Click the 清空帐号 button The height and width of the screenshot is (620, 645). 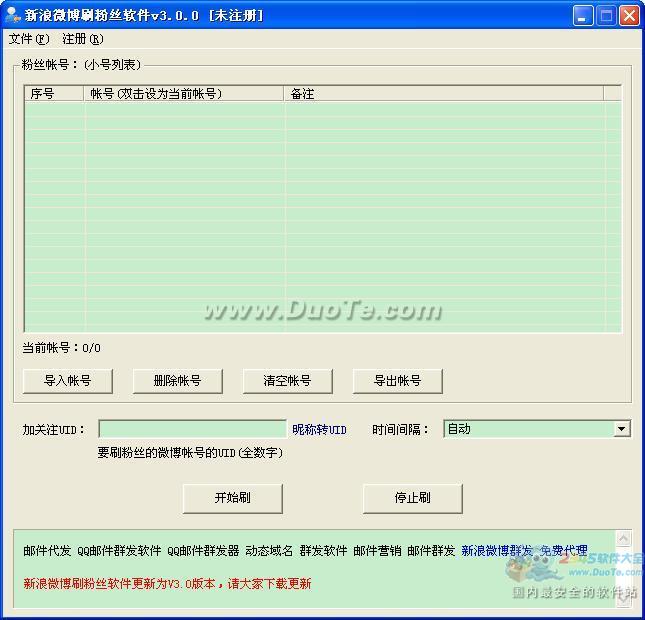(x=288, y=381)
